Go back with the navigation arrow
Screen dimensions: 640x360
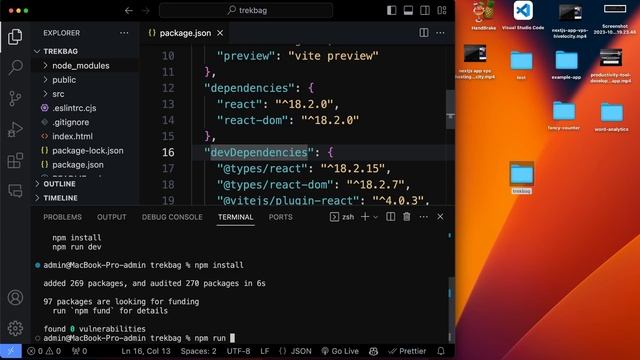(129, 11)
